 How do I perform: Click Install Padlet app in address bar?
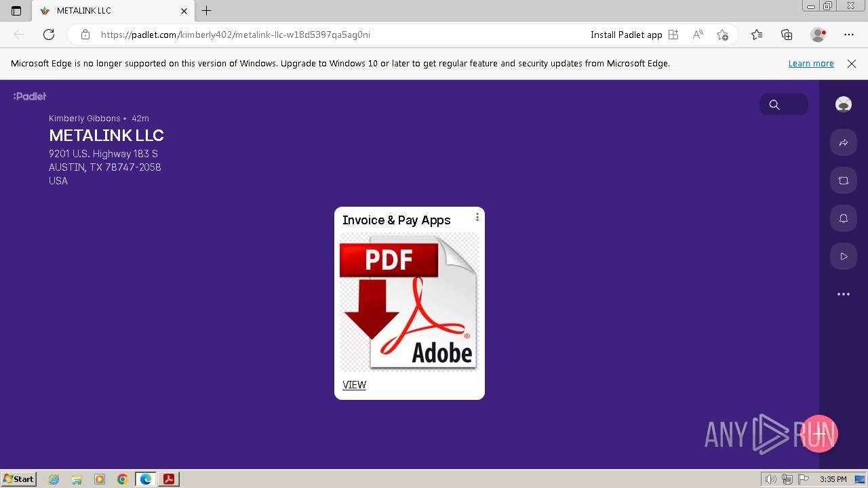coord(626,35)
